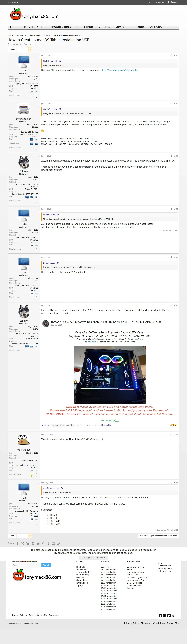Open the share icon on post #36
This screenshot has height=644, width=187.
coord(171,305)
